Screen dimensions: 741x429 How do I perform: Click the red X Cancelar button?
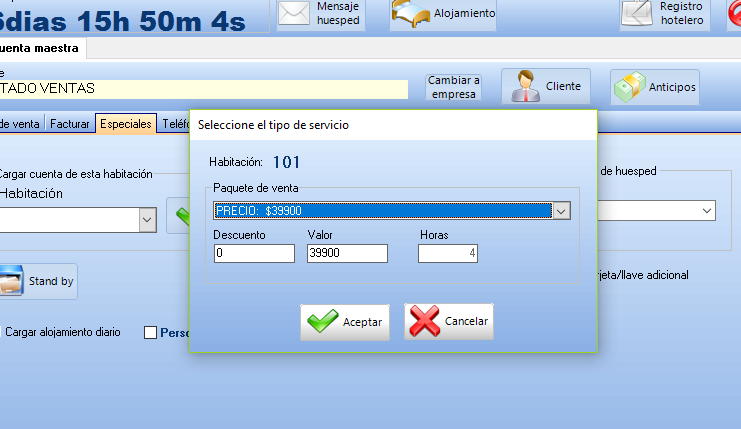click(x=449, y=322)
